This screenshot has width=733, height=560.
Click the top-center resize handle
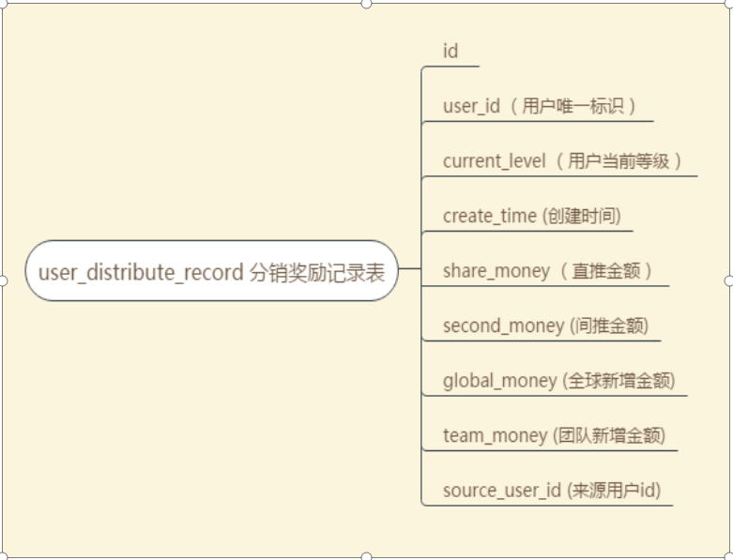pos(366,3)
